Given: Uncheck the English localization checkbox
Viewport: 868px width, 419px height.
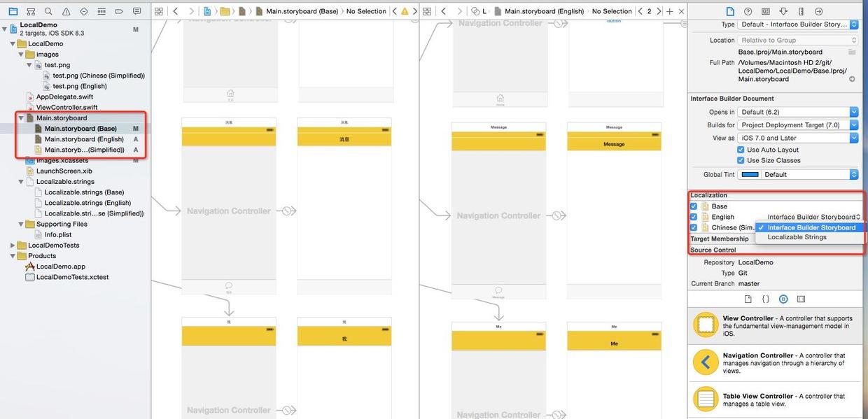Looking at the screenshot, I should 694,217.
